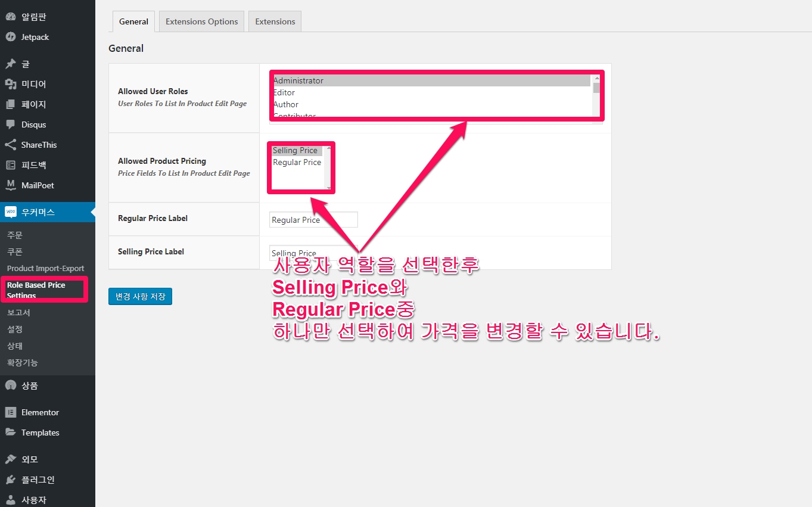
Task: Switch to the Extensions Options tab
Action: 201,21
